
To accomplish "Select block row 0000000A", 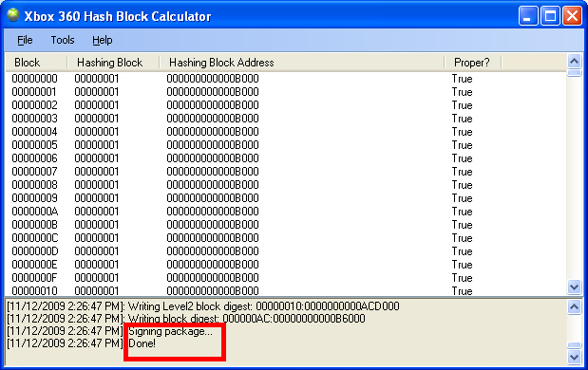I will 286,212.
